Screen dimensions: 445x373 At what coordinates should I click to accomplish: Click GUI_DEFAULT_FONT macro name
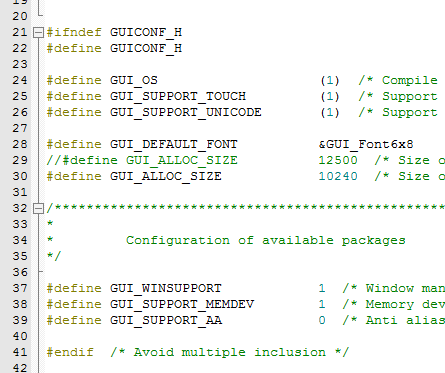click(x=174, y=145)
